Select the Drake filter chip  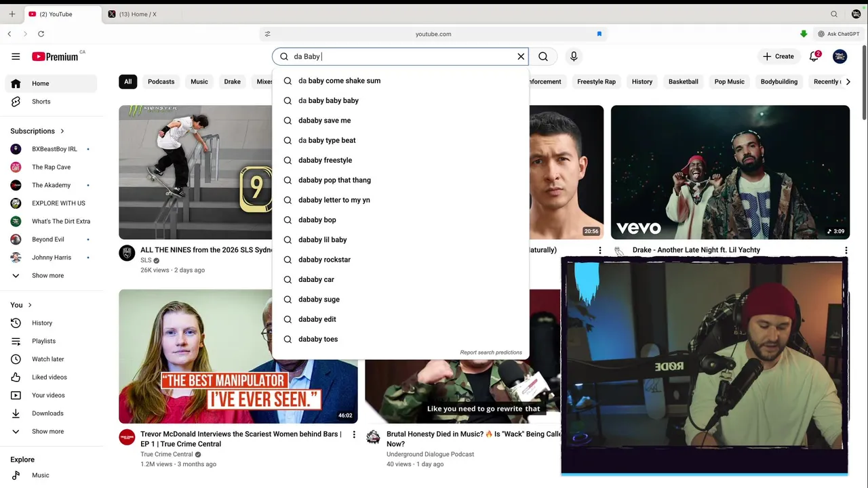pyautogui.click(x=233, y=81)
